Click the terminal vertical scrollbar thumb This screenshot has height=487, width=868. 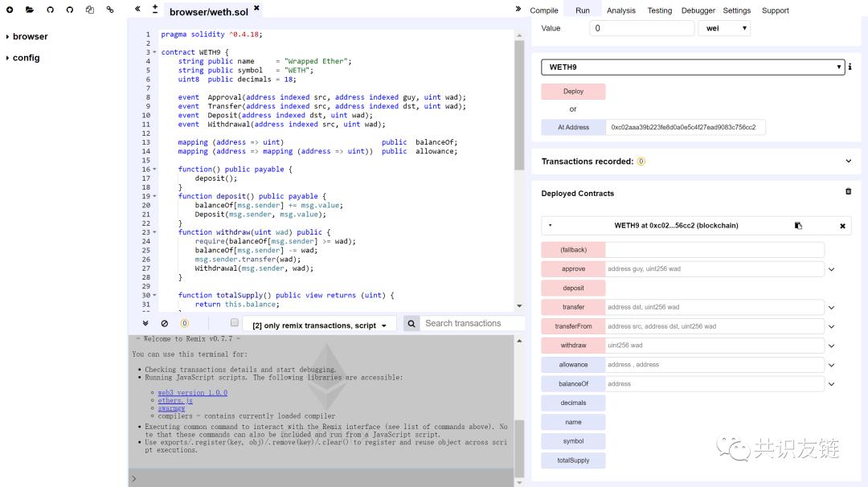[519, 448]
